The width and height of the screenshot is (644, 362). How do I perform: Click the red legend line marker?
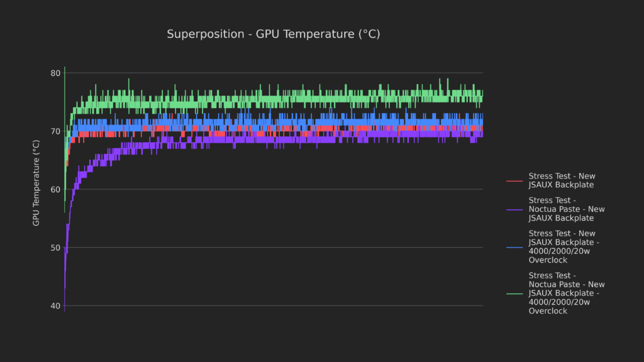click(x=514, y=181)
